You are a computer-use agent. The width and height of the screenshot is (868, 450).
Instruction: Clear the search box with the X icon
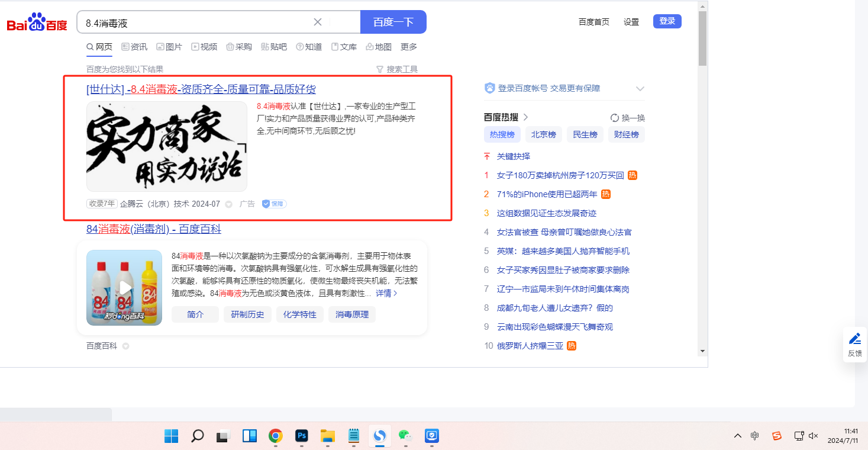point(318,22)
